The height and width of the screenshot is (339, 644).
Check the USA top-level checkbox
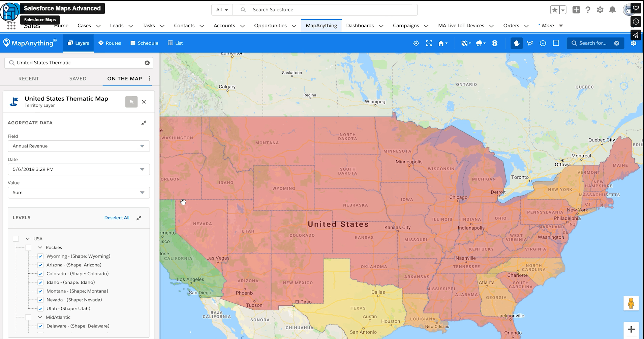tap(16, 239)
